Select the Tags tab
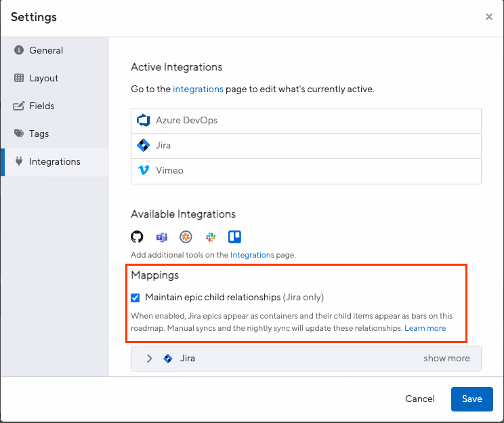Screen dimensions: 504x423 [39, 134]
